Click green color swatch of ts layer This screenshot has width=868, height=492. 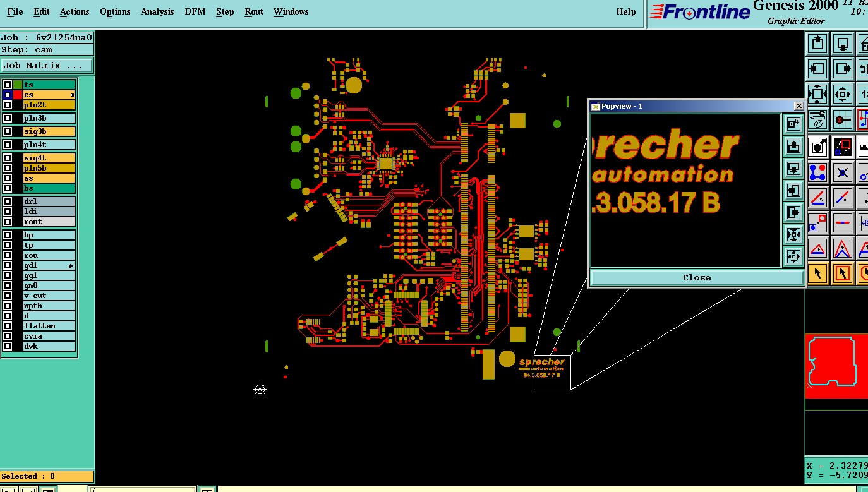coord(18,85)
